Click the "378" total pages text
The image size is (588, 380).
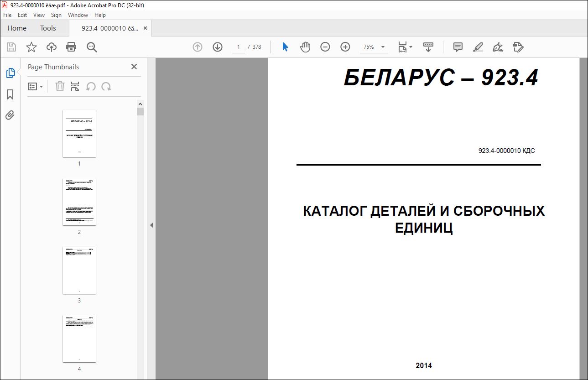(257, 47)
